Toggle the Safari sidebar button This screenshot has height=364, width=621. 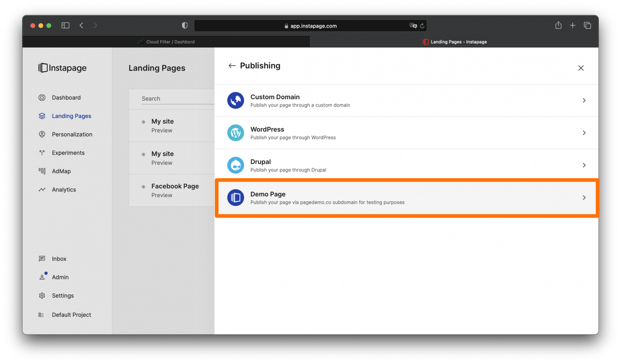[x=66, y=25]
